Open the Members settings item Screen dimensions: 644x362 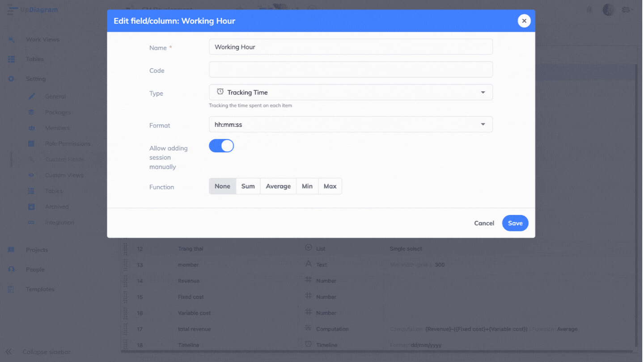[57, 128]
